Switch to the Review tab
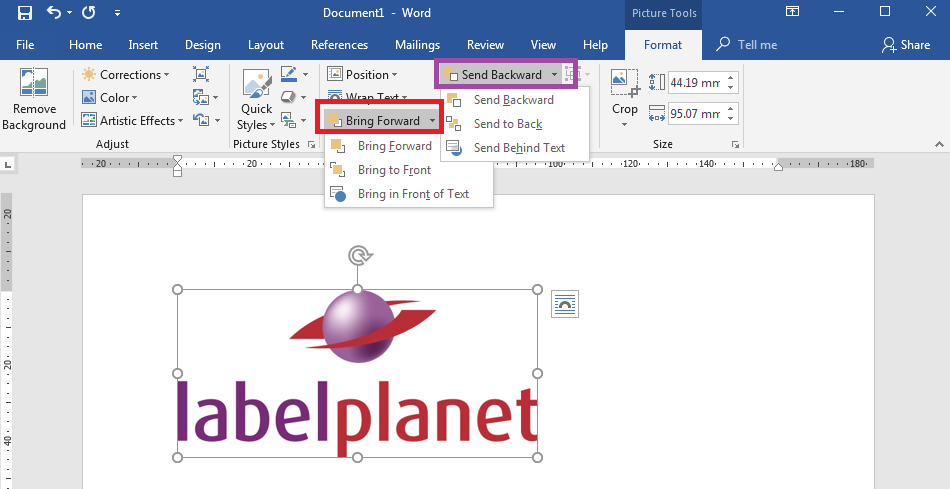The image size is (950, 489). [x=485, y=45]
